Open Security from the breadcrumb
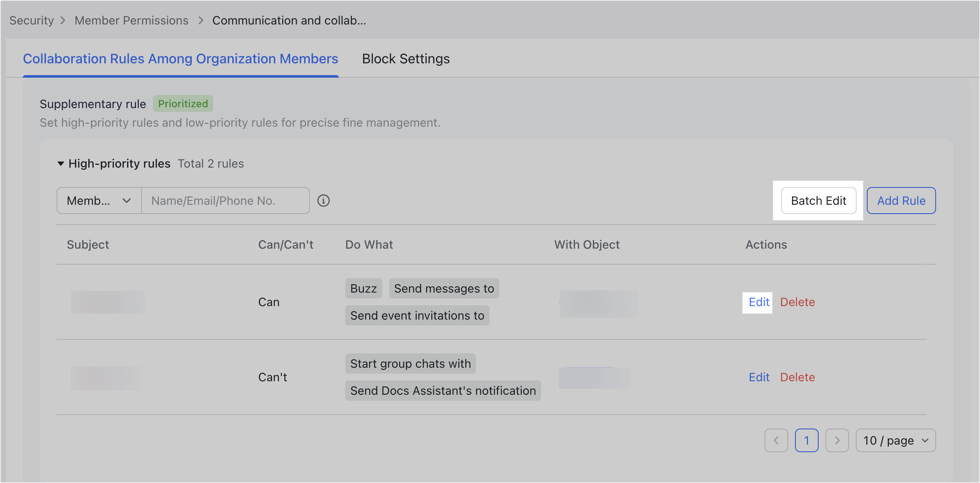980x483 pixels. [x=31, y=20]
